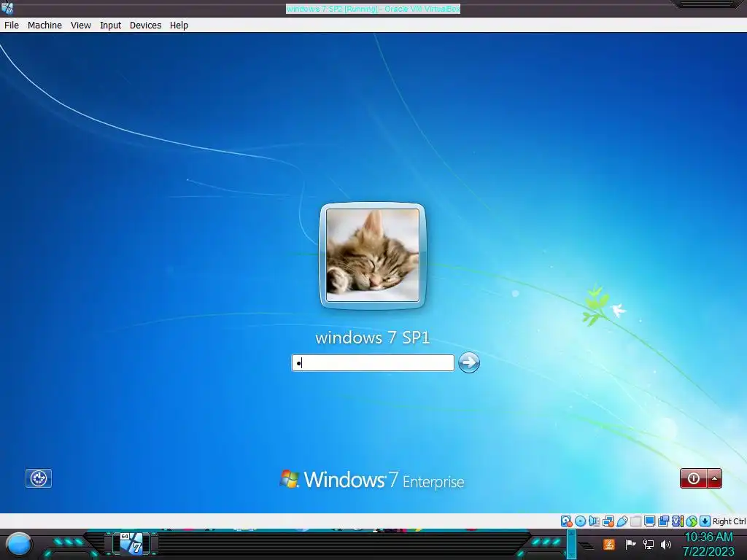Click the optical disk status icon
The height and width of the screenshot is (560, 747).
580,521
